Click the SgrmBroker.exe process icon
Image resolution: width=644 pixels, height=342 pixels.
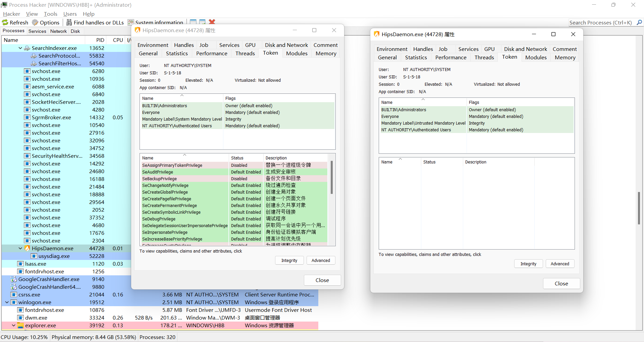[27, 118]
